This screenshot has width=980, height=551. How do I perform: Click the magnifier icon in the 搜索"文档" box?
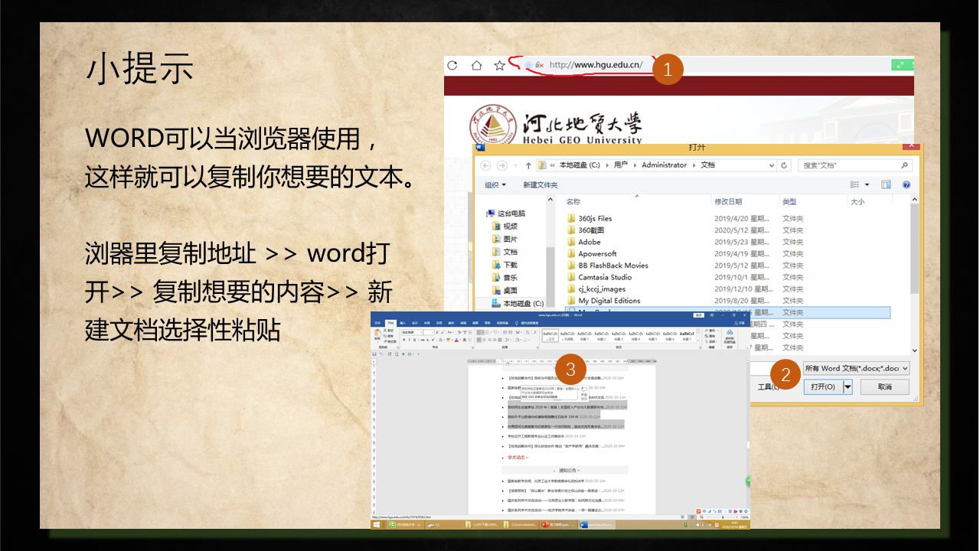(x=905, y=165)
